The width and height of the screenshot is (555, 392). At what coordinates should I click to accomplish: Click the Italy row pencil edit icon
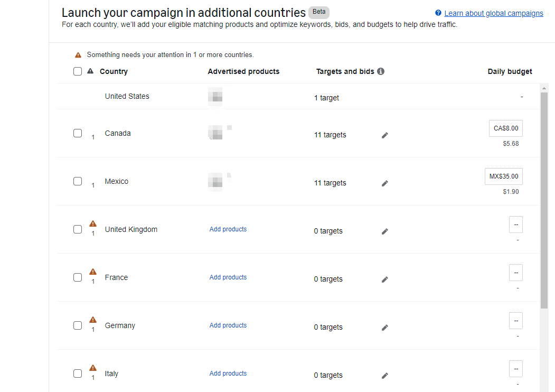click(x=385, y=376)
